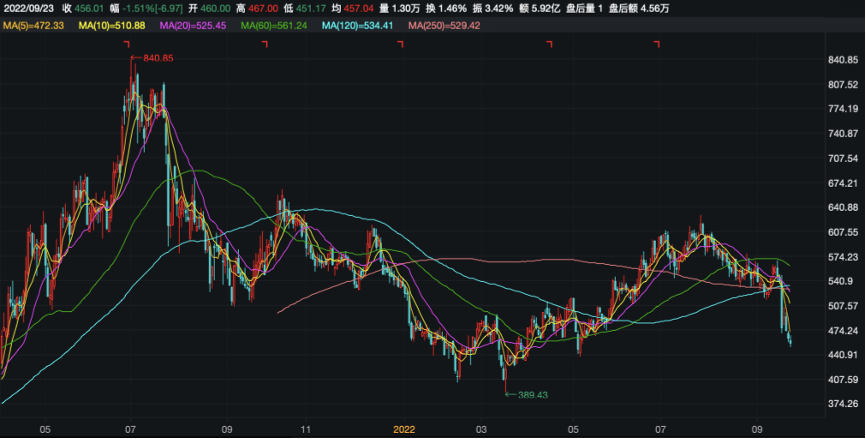Select the 740.87 price axis label
The image size is (866, 439).
[x=843, y=134]
